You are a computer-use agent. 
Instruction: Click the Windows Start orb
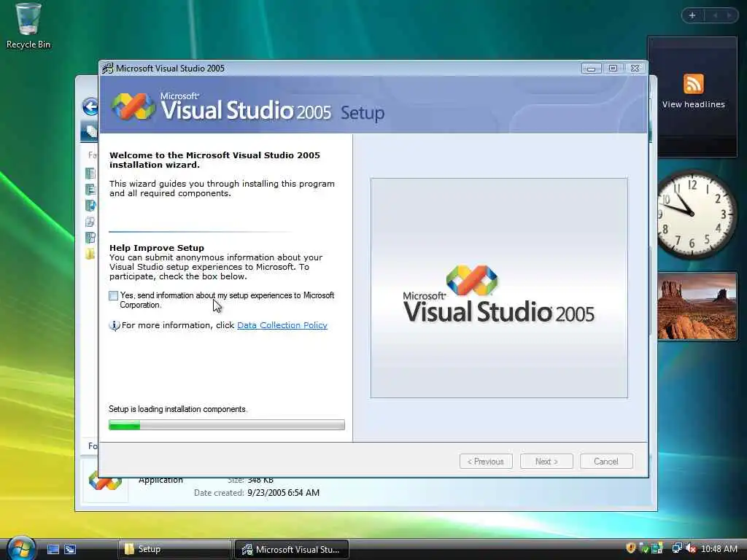(x=21, y=548)
